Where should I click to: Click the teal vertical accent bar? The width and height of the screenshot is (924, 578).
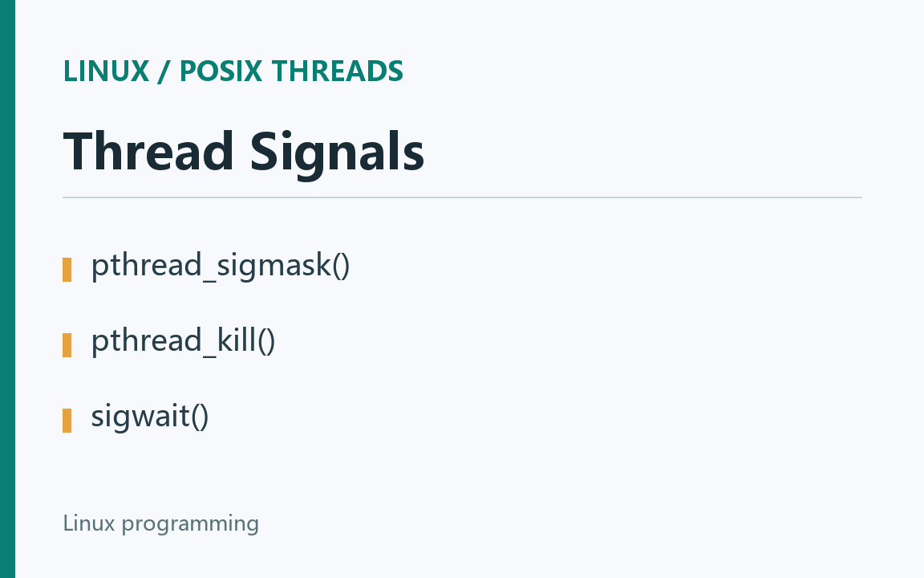tap(8, 289)
